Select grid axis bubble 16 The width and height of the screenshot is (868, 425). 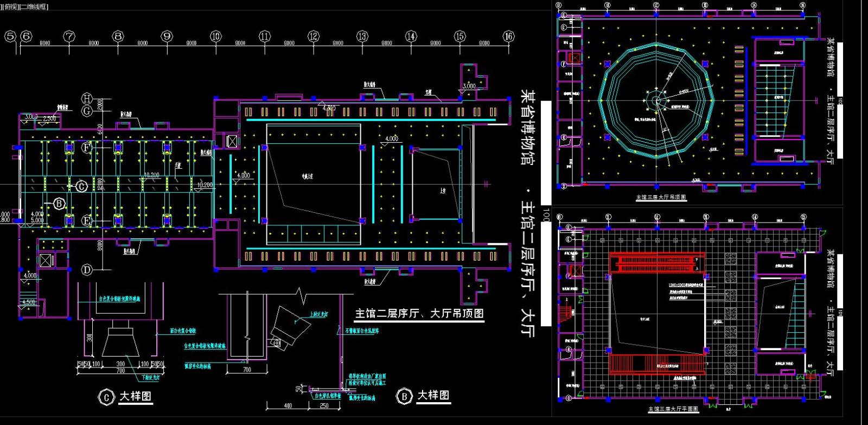click(x=508, y=36)
